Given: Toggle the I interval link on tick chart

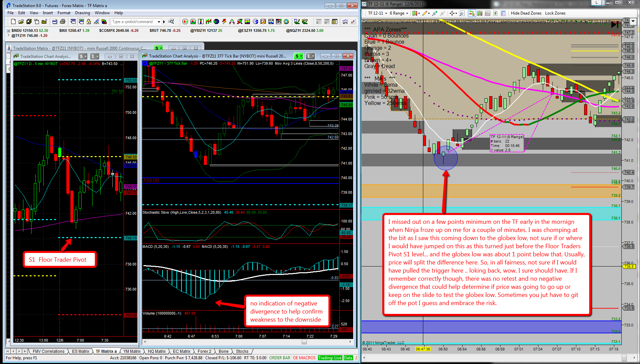Looking at the screenshot, I should tap(310, 56).
